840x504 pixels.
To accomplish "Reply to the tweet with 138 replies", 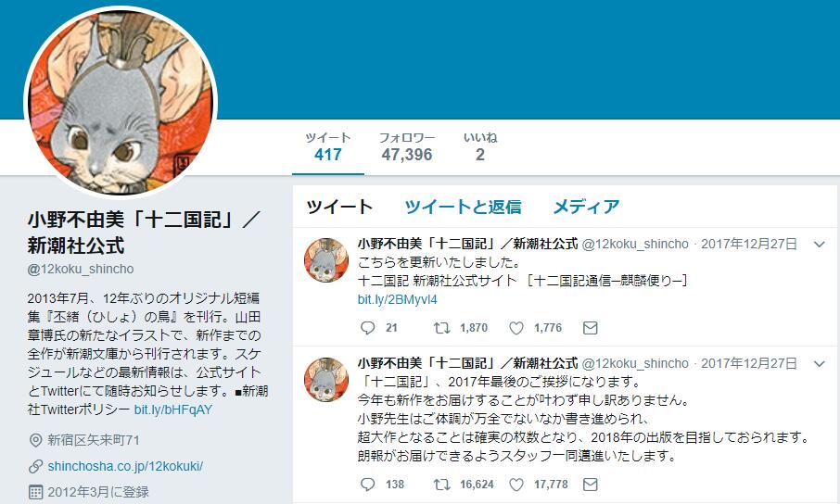I will coord(367,485).
